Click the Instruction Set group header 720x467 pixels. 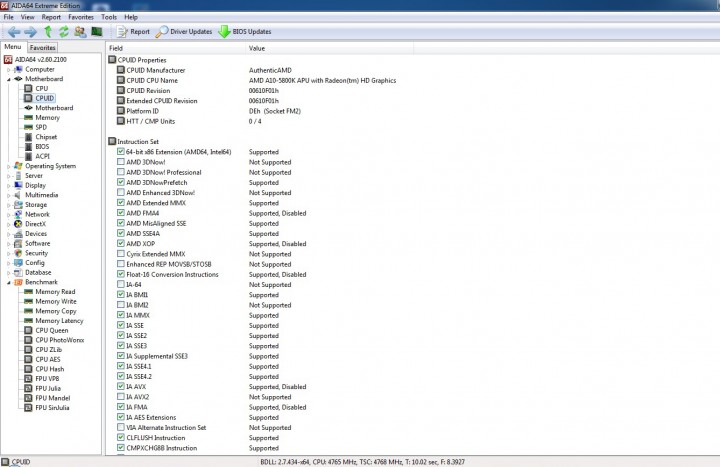point(134,141)
